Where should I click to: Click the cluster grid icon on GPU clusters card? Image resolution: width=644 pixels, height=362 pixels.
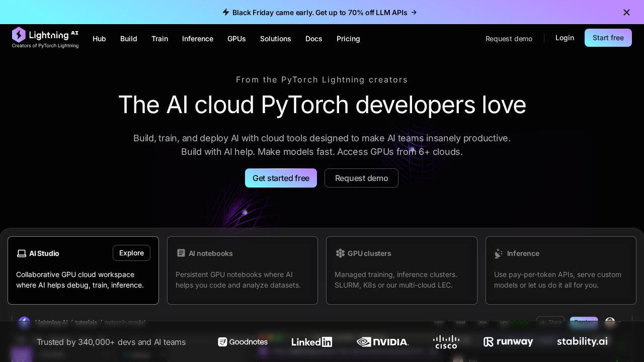(x=340, y=253)
